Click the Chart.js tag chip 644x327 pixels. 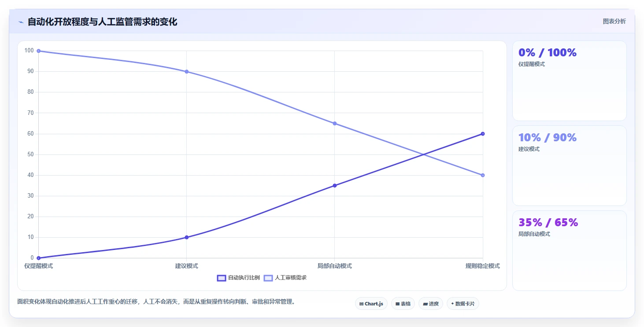[x=371, y=304]
